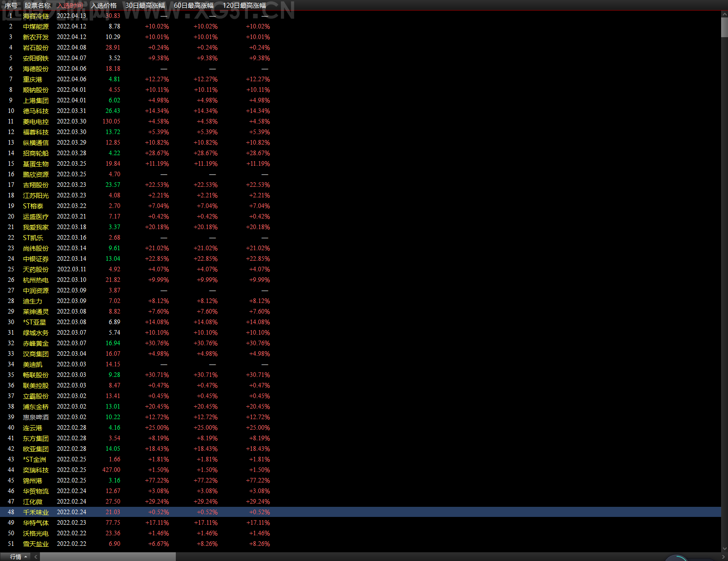
Task: Select stock 岩石股份
Action: click(36, 48)
